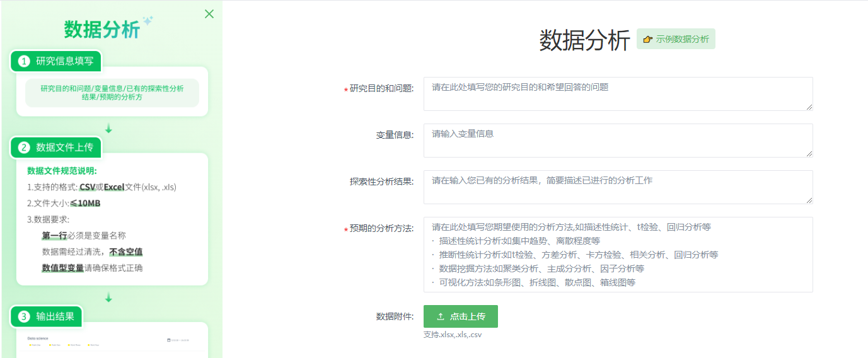Click the resize handle of 变量信息 box
This screenshot has width=868, height=358.
click(x=809, y=153)
